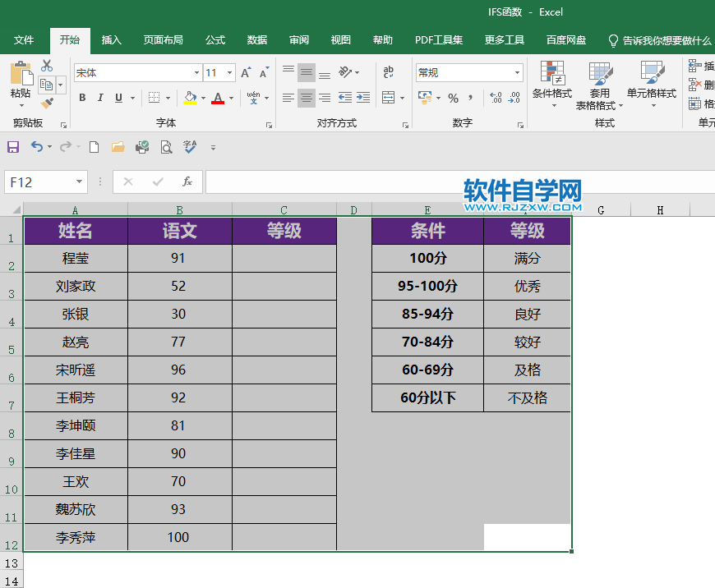Screen dimensions: 715x588
Task: Switch to the 插入 ribbon tab
Action: coord(111,39)
